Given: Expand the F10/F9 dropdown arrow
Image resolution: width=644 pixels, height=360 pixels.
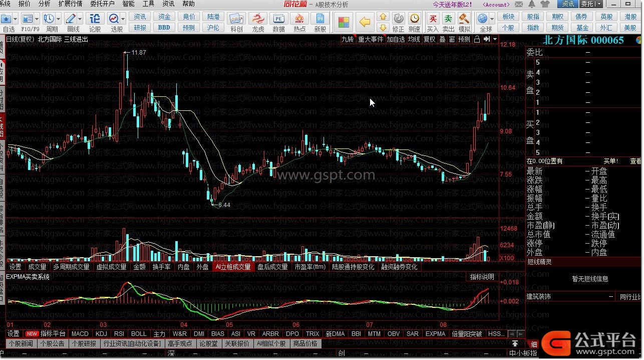Looking at the screenshot, I should tap(37, 19).
